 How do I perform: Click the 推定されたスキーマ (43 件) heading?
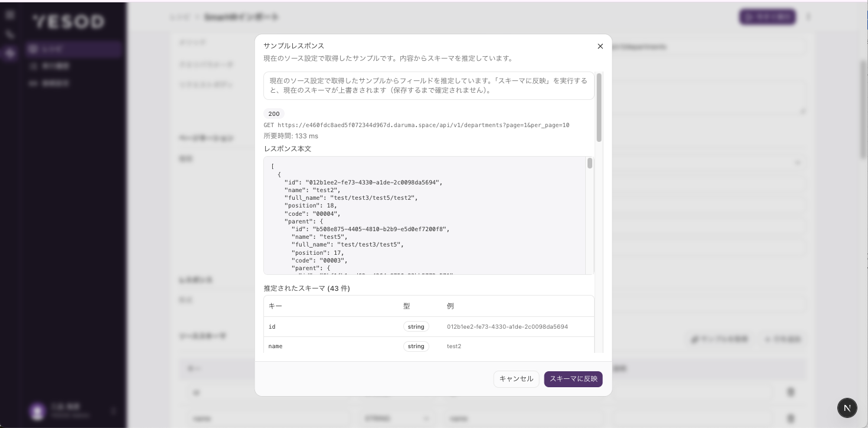coord(307,288)
